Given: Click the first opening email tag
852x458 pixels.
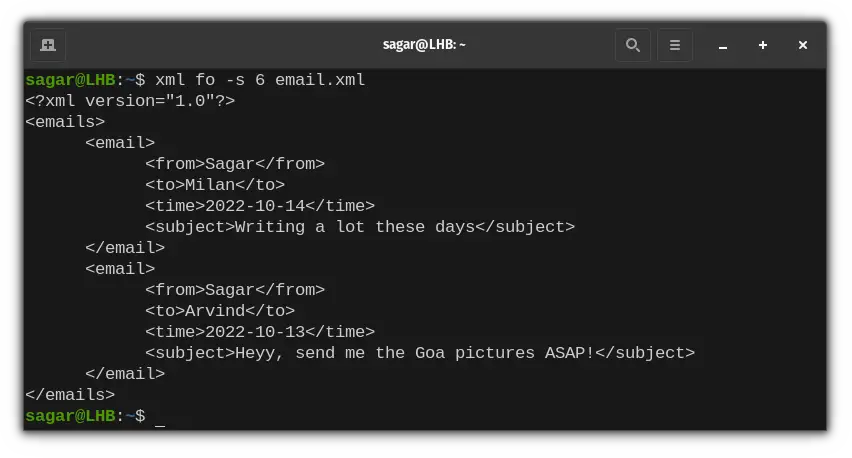Looking at the screenshot, I should click(x=120, y=143).
